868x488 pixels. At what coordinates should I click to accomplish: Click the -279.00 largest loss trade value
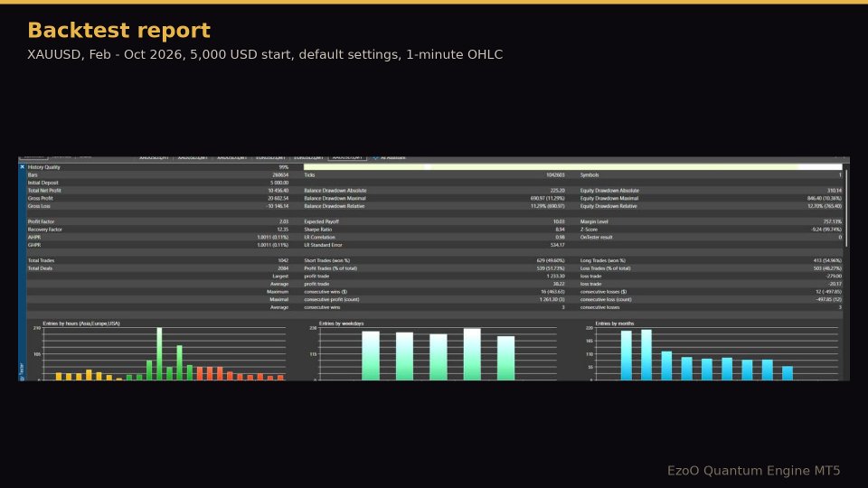coord(834,276)
